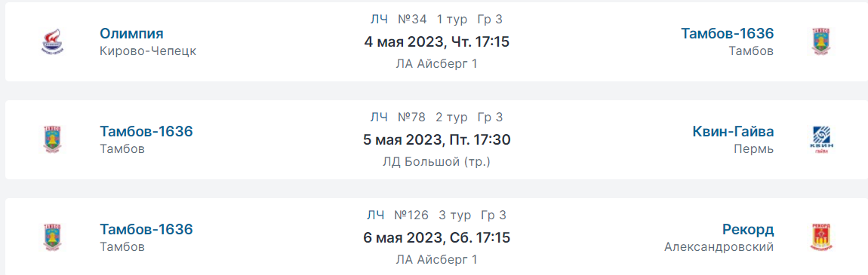Open the Олимпия team link
This screenshot has height=275, width=868.
point(132,34)
